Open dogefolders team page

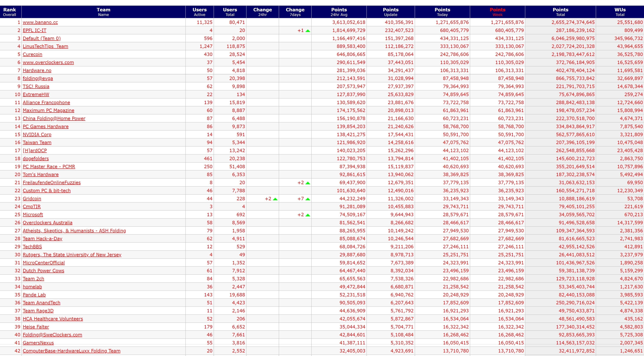coord(36,158)
